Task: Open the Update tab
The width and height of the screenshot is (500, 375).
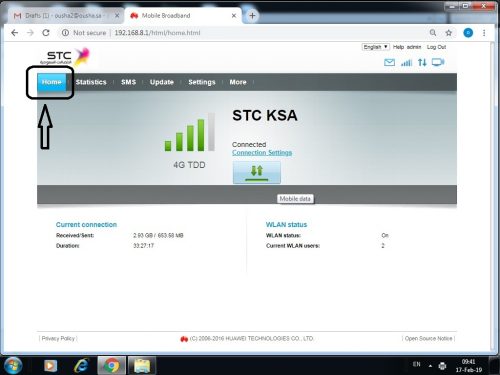Action: [x=162, y=82]
